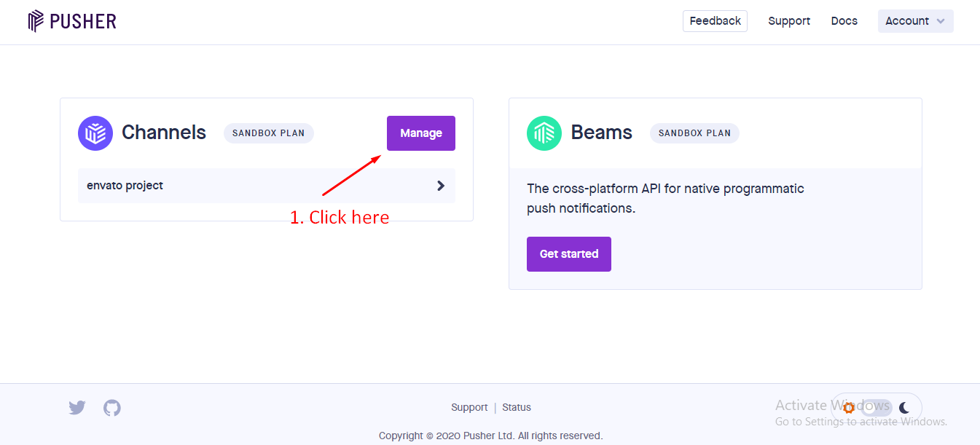Click the Pusher logo in the header

pyautogui.click(x=72, y=21)
